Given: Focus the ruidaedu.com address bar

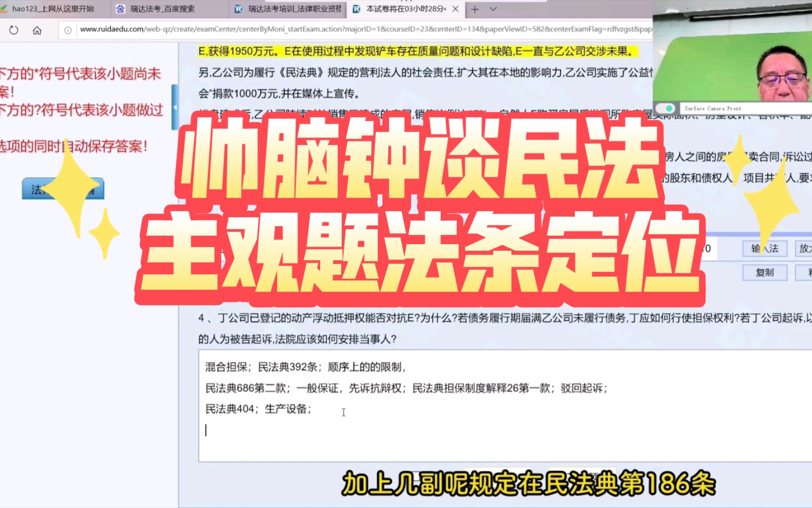Looking at the screenshot, I should pyautogui.click(x=366, y=29).
